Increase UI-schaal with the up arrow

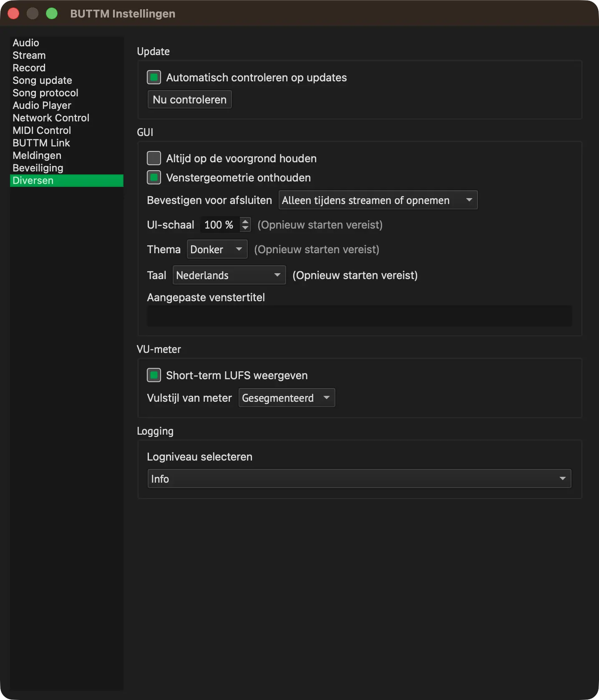point(245,221)
